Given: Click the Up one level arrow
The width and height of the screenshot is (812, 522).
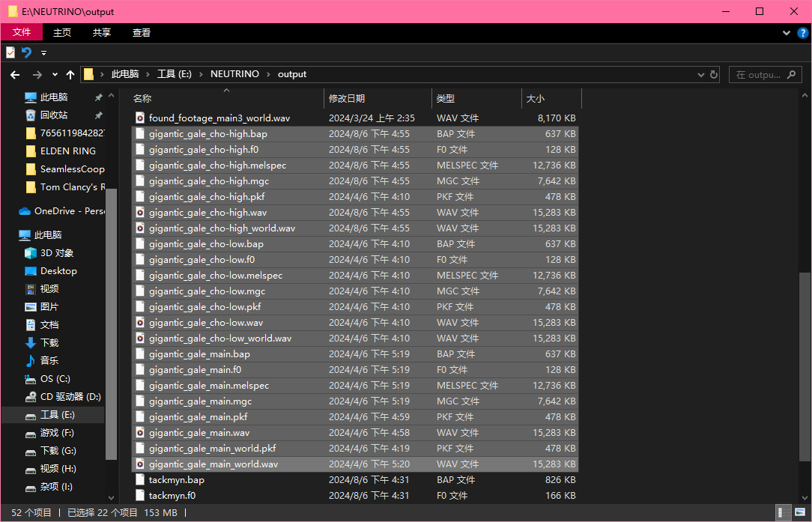Looking at the screenshot, I should point(70,75).
